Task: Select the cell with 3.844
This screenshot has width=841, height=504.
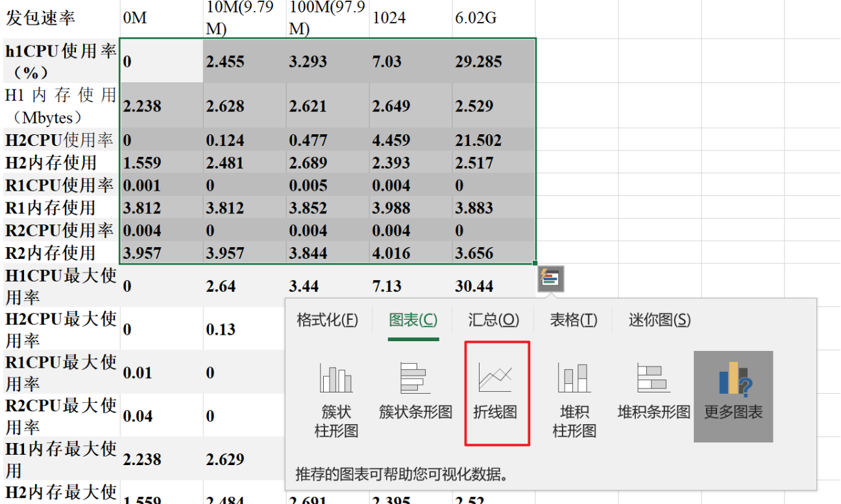Action: point(327,253)
